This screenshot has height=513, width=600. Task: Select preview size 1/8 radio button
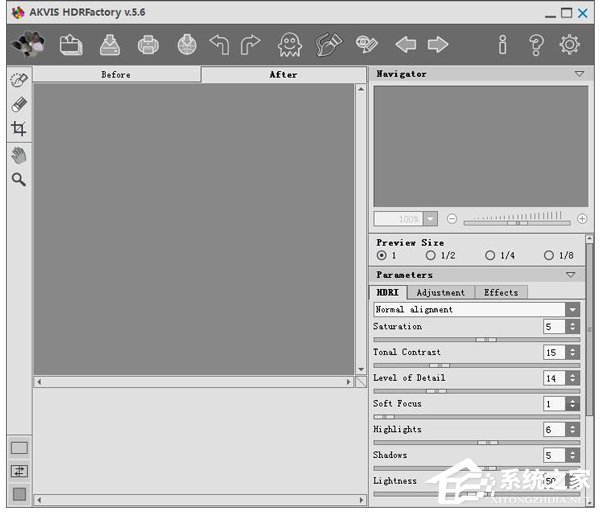click(549, 256)
